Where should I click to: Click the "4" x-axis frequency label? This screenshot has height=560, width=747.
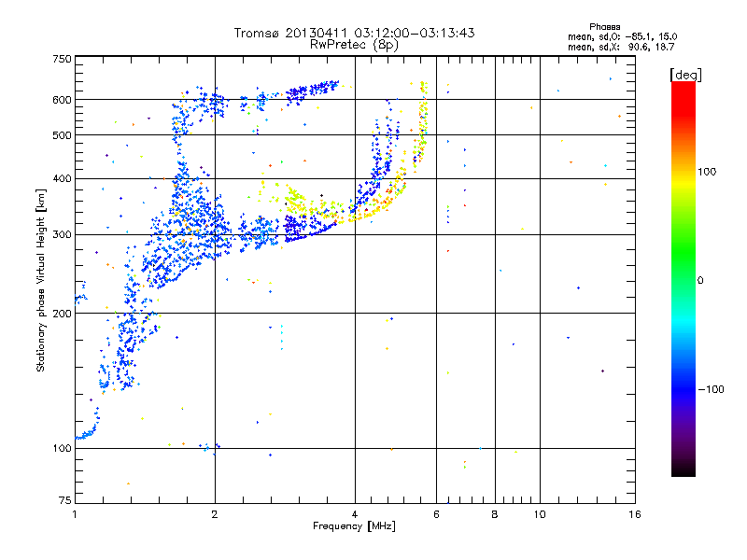(x=355, y=514)
